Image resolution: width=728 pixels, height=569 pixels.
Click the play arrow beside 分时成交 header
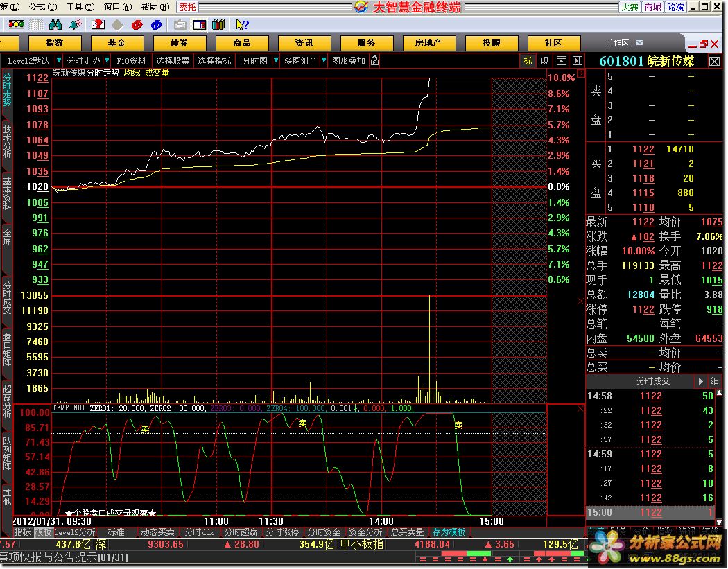700,381
